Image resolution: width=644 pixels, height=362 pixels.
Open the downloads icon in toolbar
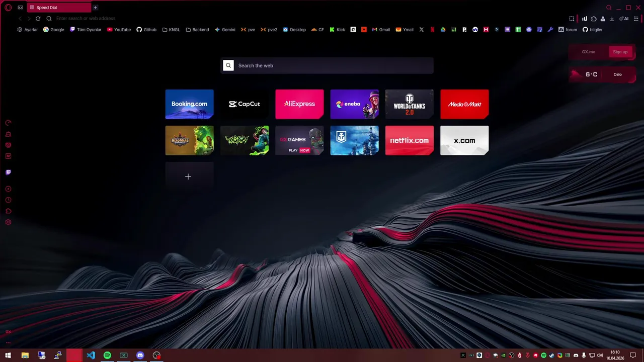[612, 19]
